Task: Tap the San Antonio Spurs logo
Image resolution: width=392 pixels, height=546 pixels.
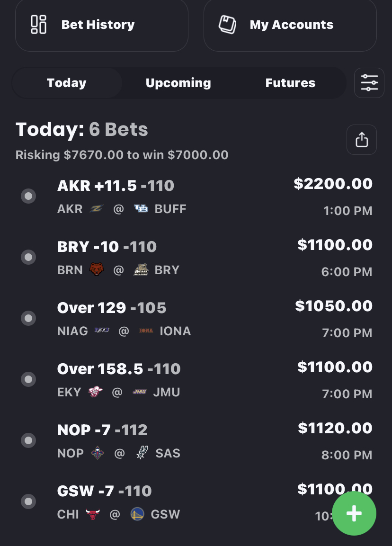Action: 142,453
